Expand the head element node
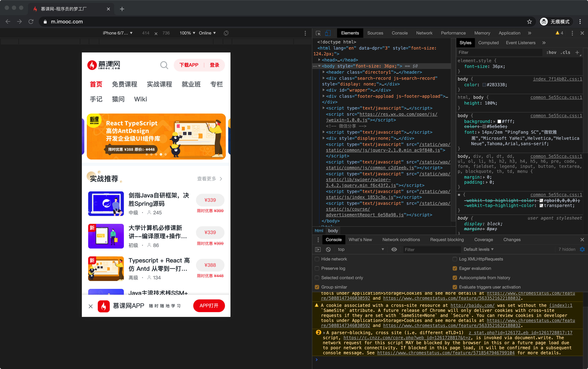Image resolution: width=588 pixels, height=369 pixels. pyautogui.click(x=319, y=60)
